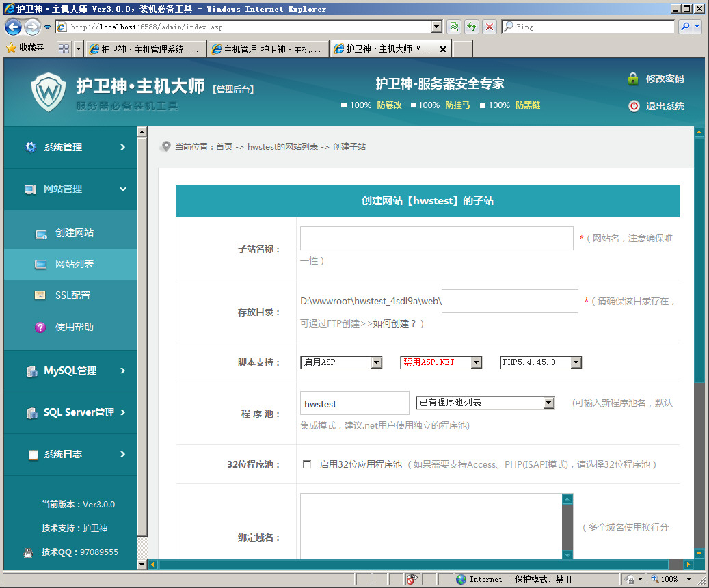Click the address bar URL field
This screenshot has width=709, height=588.
pos(244,27)
